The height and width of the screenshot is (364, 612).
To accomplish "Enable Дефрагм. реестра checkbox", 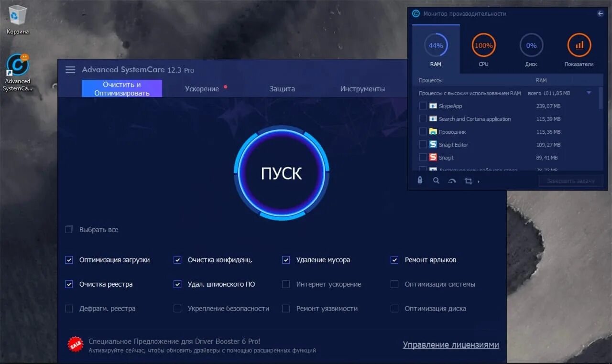I will (69, 309).
